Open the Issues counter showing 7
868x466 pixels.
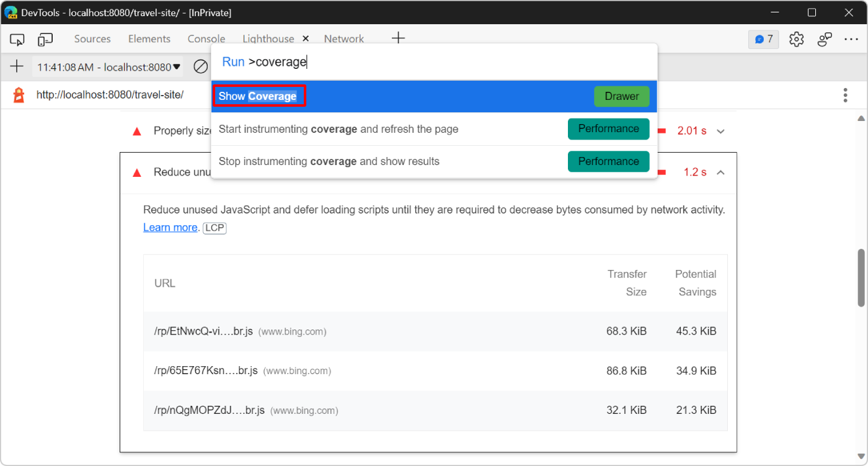click(763, 38)
